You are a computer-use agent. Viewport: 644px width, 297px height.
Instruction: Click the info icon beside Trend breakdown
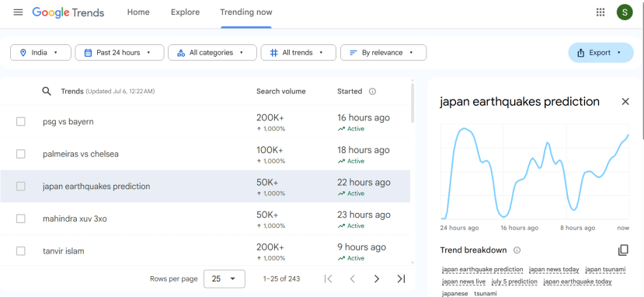517,250
